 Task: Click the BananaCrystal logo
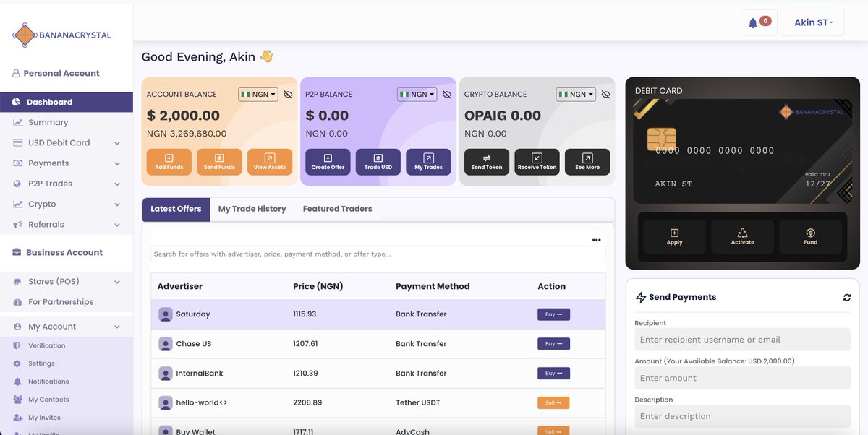click(x=62, y=35)
